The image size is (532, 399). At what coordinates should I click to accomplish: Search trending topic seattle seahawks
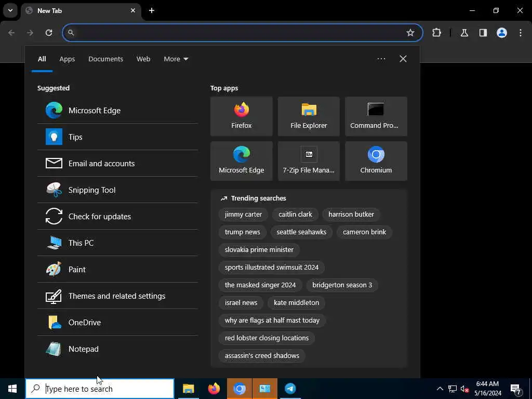[x=301, y=232]
